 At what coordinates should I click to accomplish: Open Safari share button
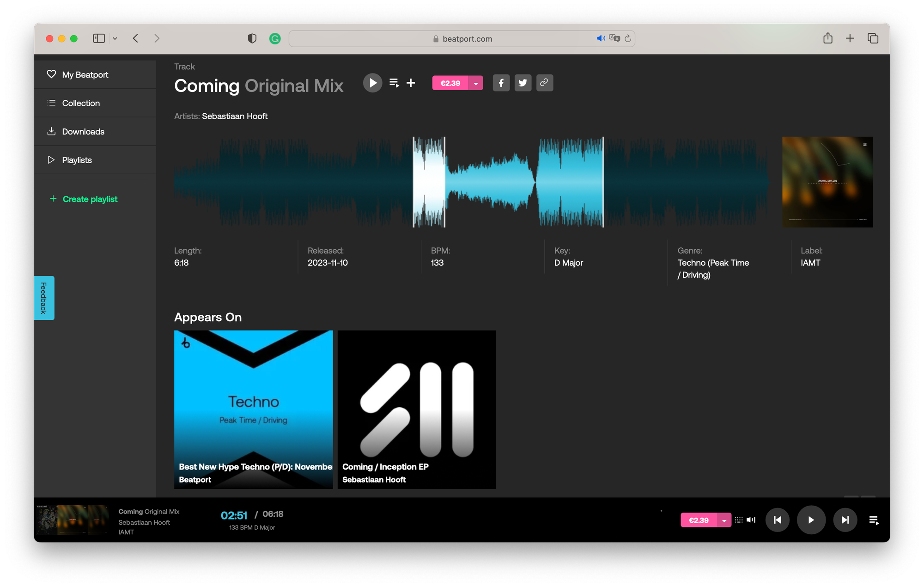point(828,38)
